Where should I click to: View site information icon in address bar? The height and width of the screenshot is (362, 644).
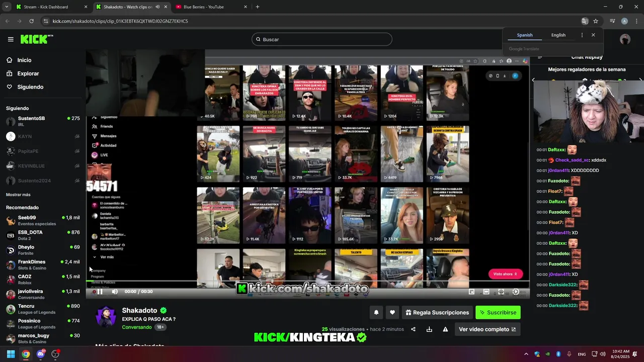(x=46, y=21)
